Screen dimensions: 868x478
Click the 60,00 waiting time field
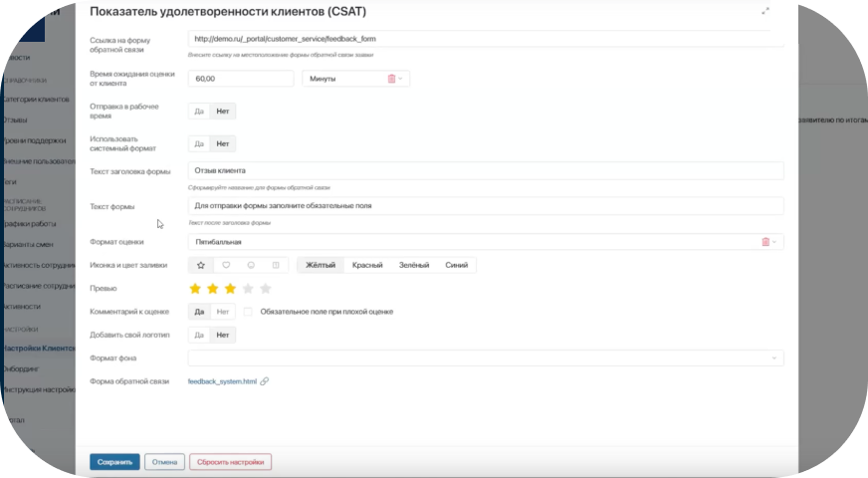(241, 79)
